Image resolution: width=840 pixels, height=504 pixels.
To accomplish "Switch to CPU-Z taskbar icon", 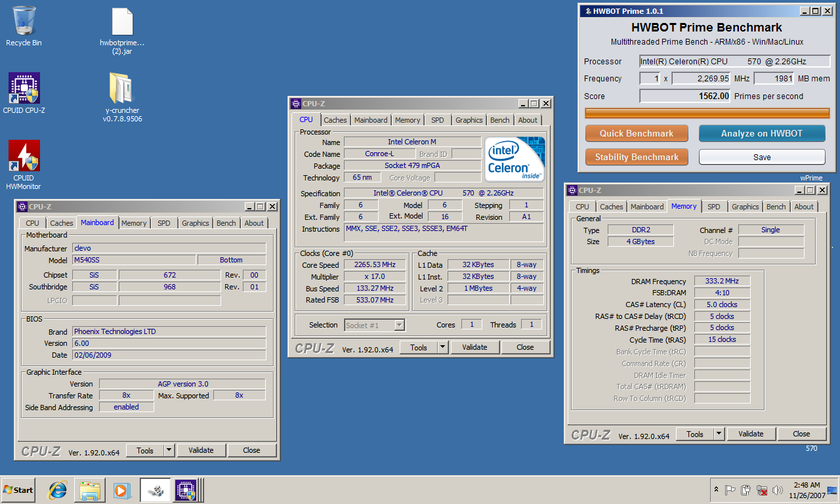I will point(187,490).
